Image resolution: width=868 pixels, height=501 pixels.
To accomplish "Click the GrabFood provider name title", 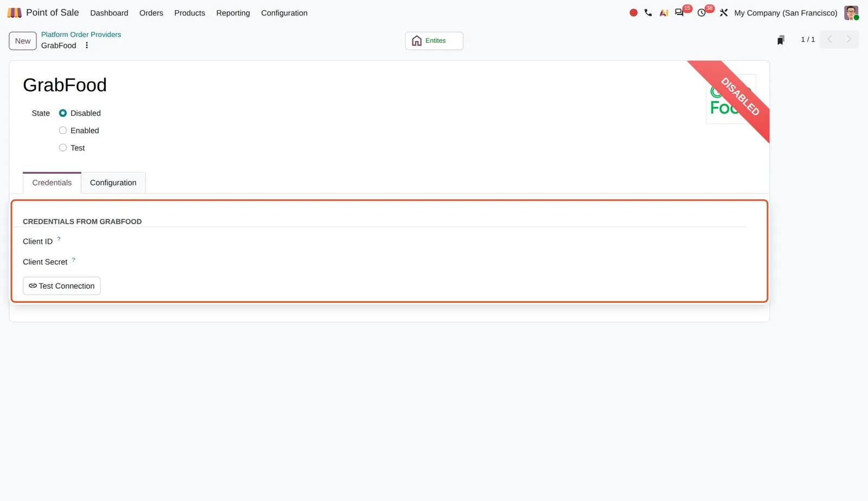I will pos(65,85).
